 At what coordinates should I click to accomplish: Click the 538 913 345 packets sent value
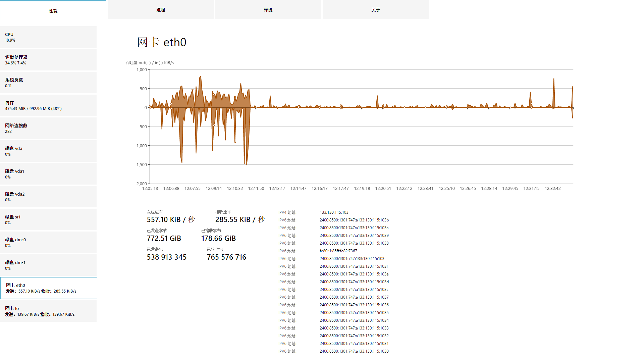coord(167,257)
